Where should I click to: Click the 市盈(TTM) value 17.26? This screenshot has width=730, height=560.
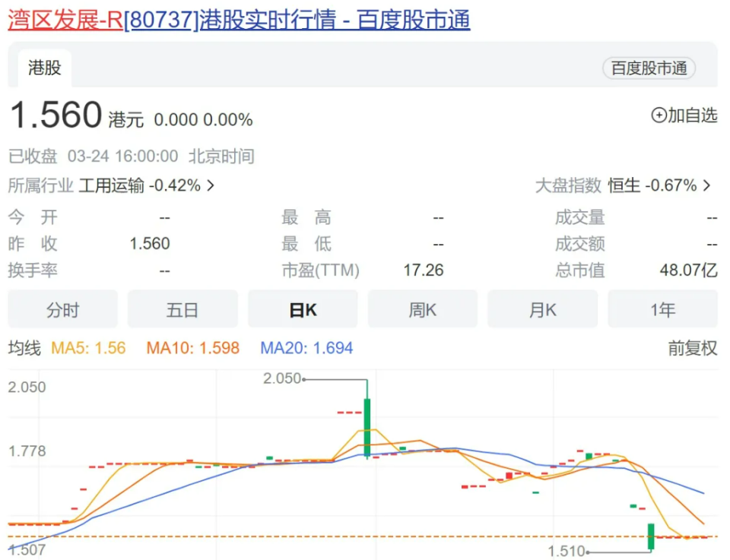pyautogui.click(x=424, y=271)
